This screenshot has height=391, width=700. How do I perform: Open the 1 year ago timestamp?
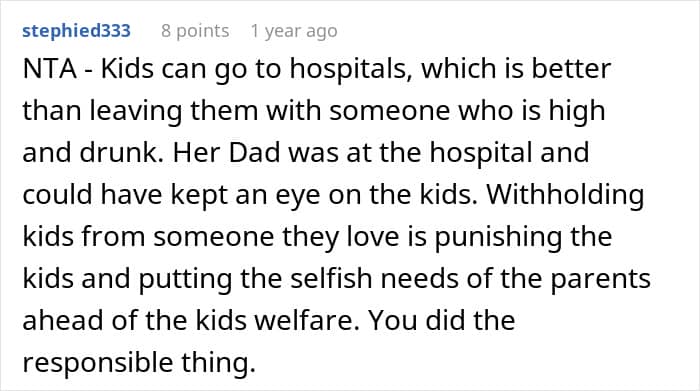coord(294,31)
